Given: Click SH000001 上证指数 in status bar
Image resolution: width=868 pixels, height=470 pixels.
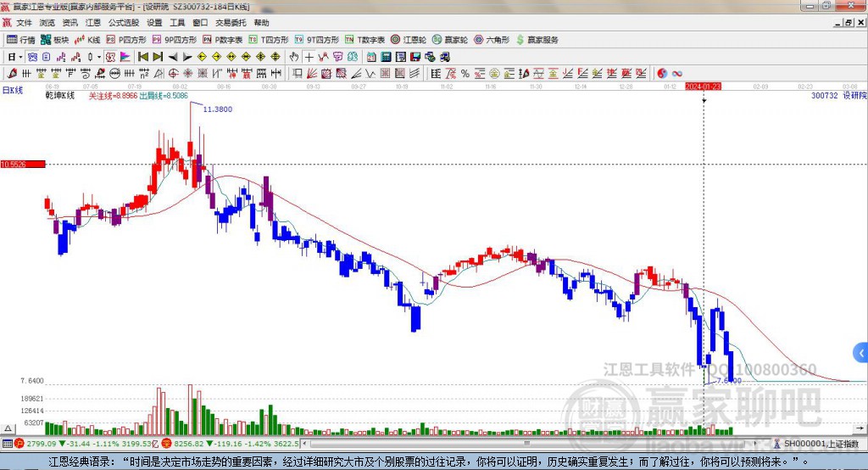Looking at the screenshot, I should pos(821,444).
